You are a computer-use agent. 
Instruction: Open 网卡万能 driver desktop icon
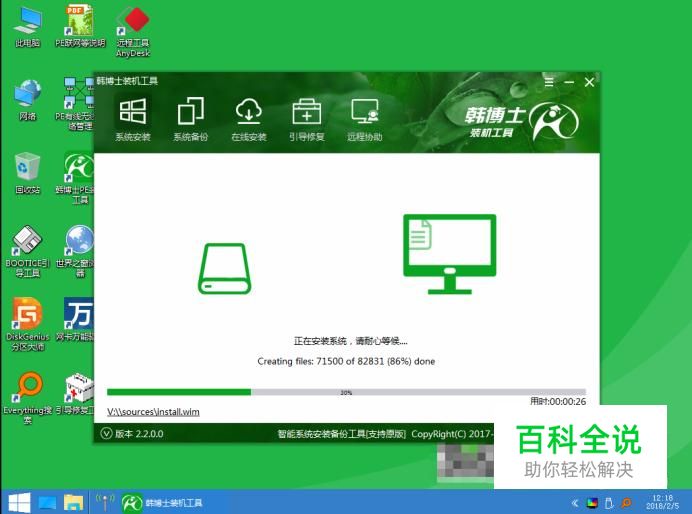[x=79, y=320]
